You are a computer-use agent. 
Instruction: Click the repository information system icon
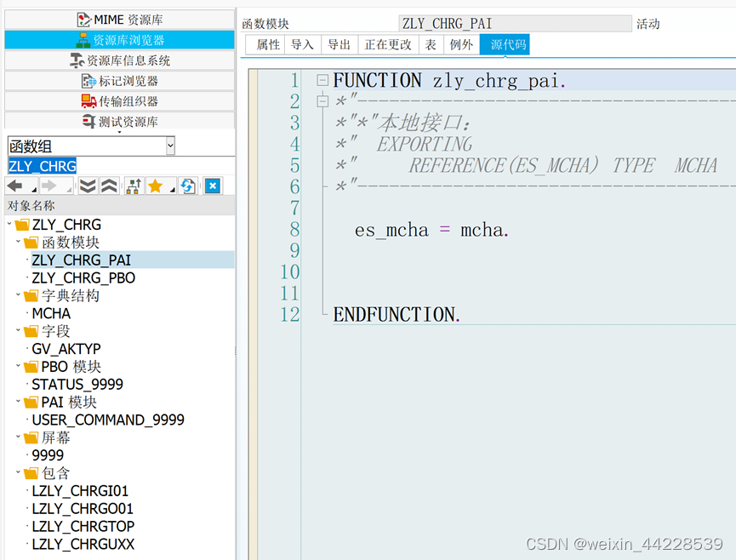[x=77, y=60]
